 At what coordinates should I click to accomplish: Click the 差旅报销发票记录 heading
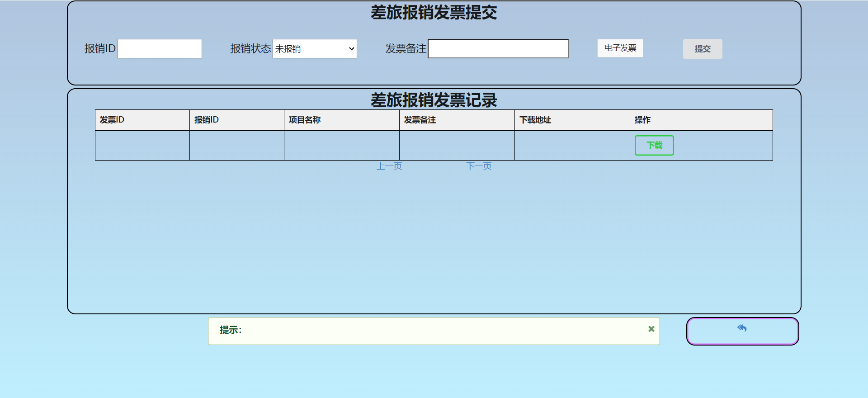click(434, 100)
